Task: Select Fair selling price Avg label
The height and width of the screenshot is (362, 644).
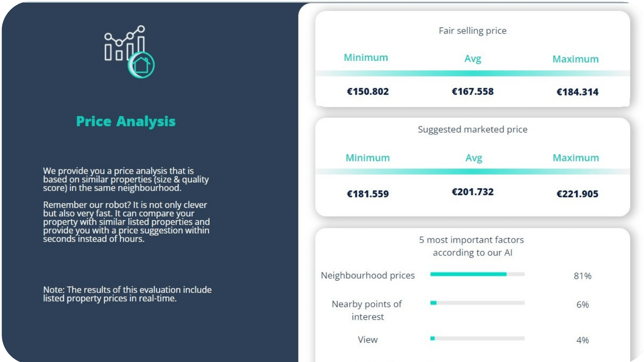Action: [473, 59]
